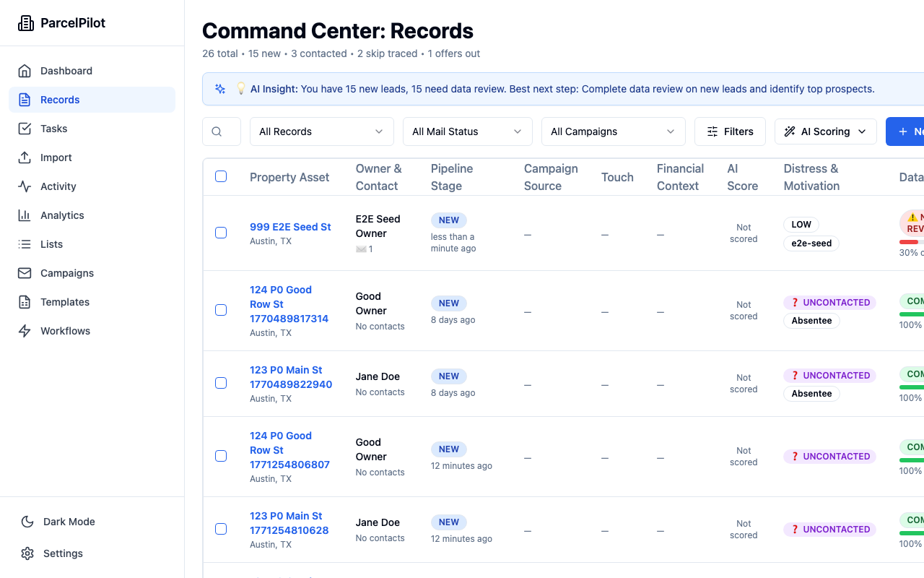Check the select-all checkbox in the table header
This screenshot has height=578, width=924.
coord(221,176)
